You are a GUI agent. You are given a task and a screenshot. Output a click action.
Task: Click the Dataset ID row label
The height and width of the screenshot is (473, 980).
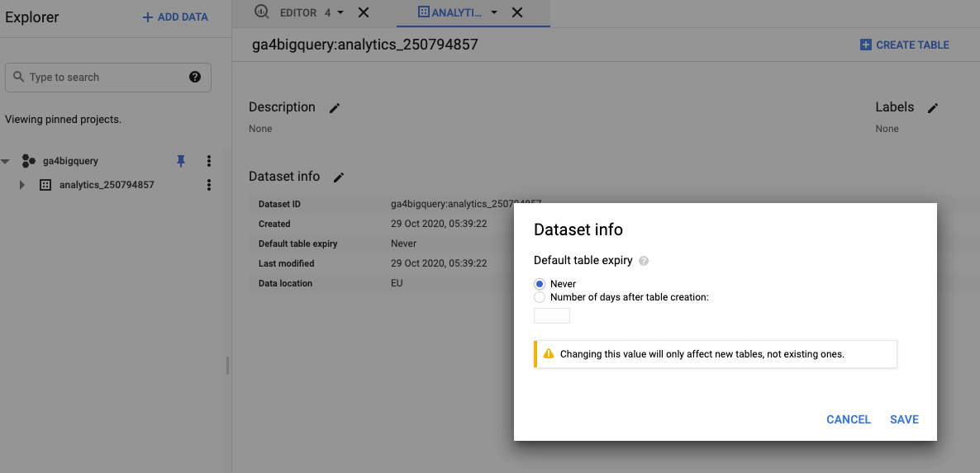279,204
